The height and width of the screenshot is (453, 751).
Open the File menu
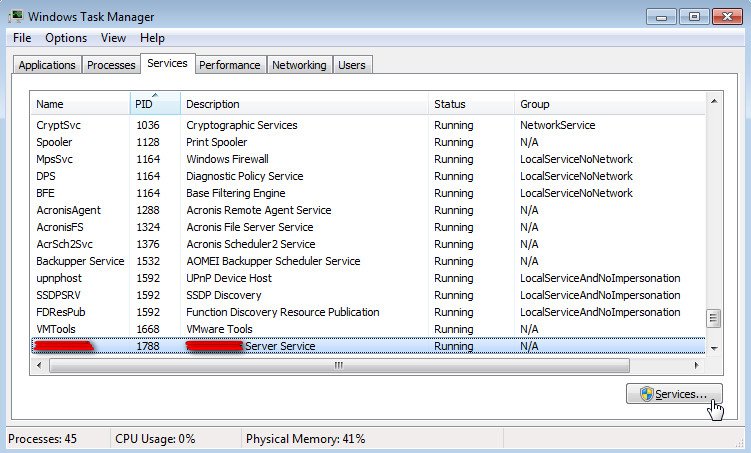click(22, 38)
